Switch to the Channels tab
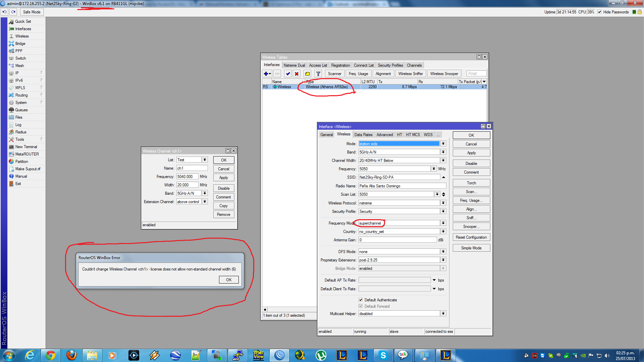Screen dimensions: 644x362 click(414, 65)
